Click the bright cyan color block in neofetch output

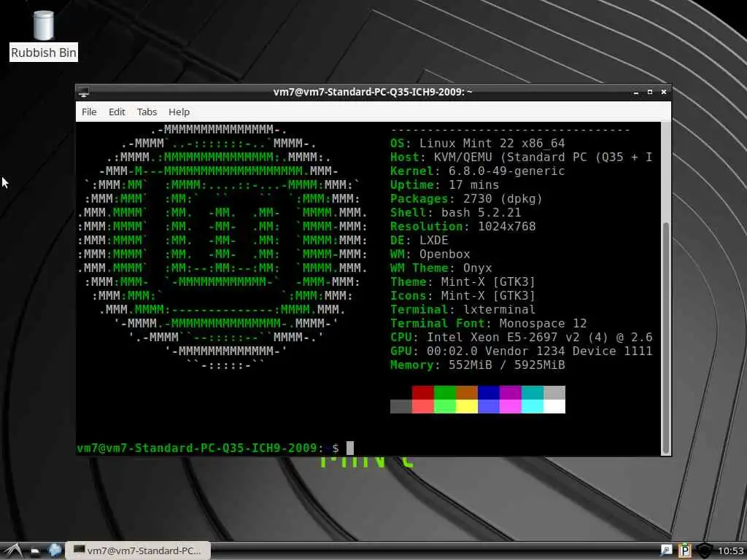tap(532, 406)
